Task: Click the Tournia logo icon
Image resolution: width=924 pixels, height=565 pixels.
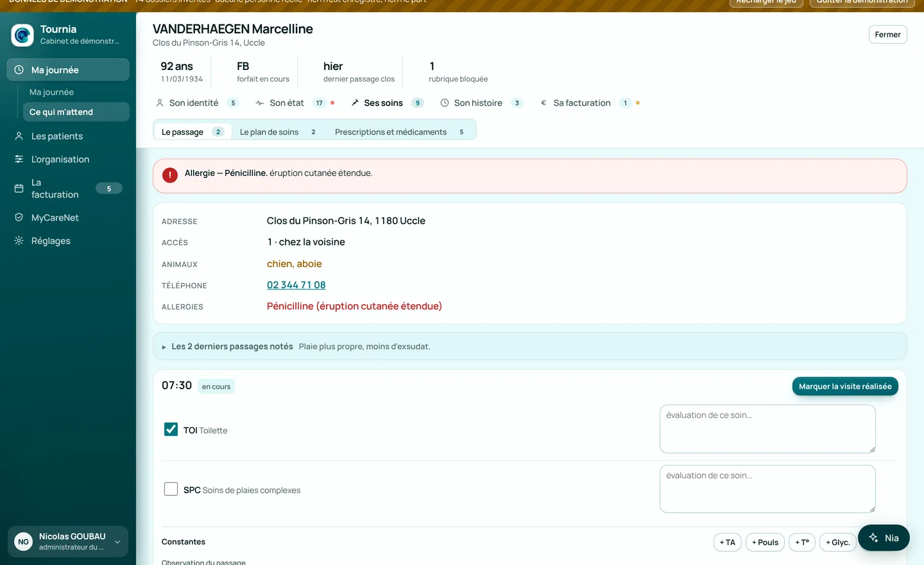Action: [22, 35]
